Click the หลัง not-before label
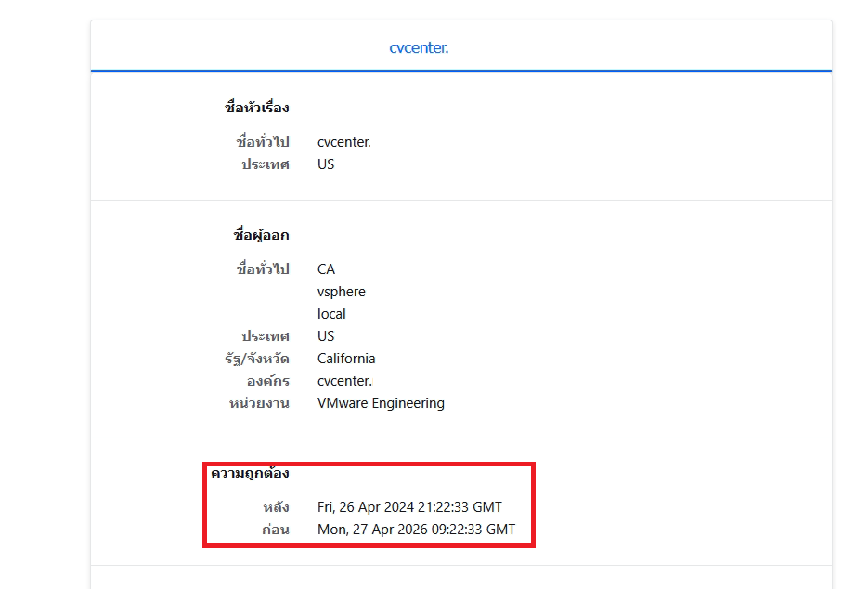The image size is (868, 589). (x=276, y=507)
